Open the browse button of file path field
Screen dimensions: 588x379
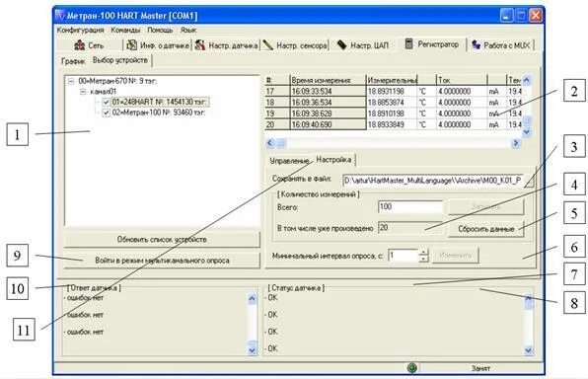529,181
